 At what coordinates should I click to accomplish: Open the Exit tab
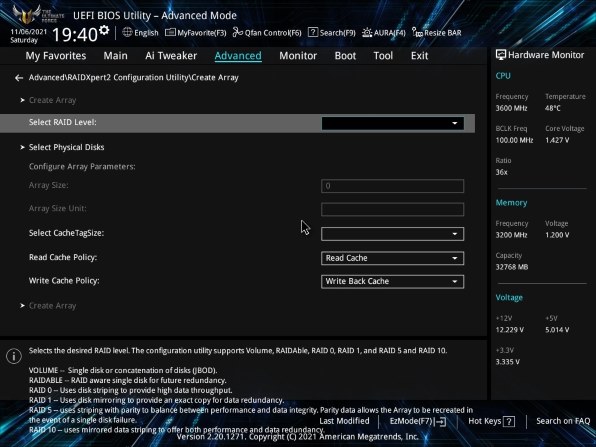[x=419, y=56]
